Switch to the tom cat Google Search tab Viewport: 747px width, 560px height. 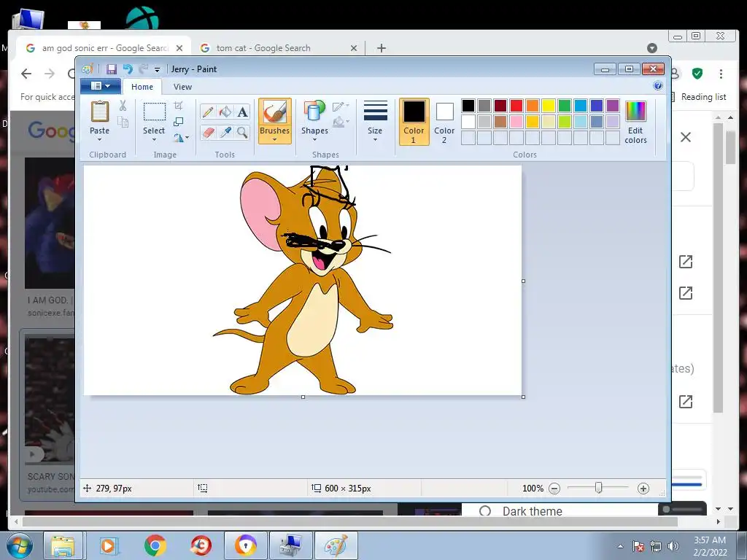click(x=263, y=48)
